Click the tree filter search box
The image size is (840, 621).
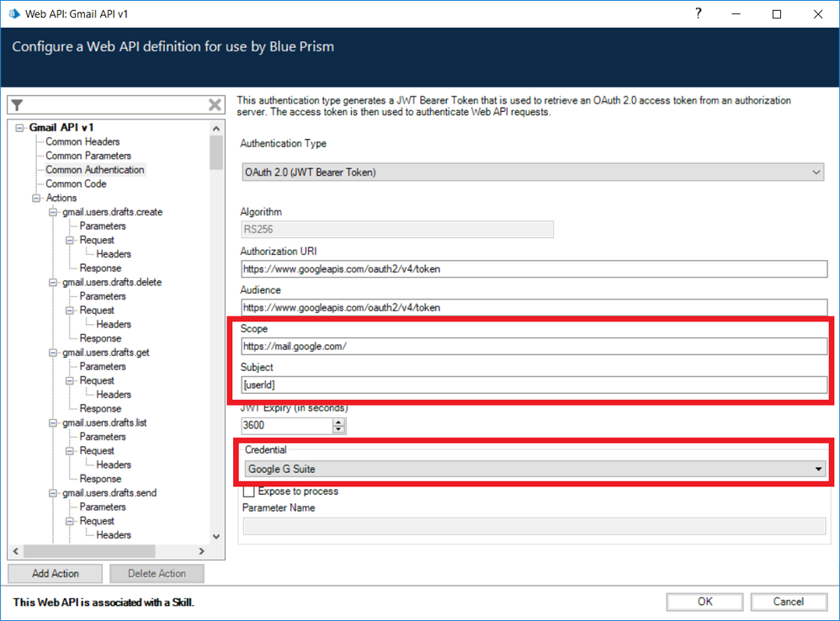point(115,105)
